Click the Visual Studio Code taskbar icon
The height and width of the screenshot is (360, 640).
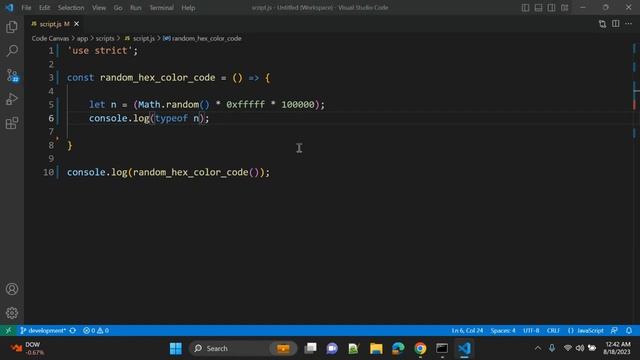pyautogui.click(x=464, y=348)
